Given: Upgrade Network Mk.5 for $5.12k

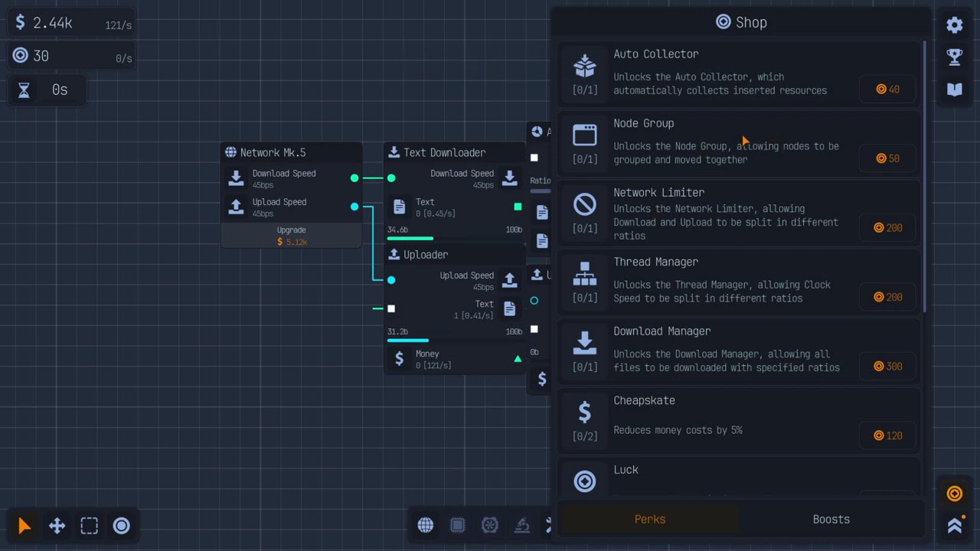Looking at the screenshot, I should tap(292, 236).
